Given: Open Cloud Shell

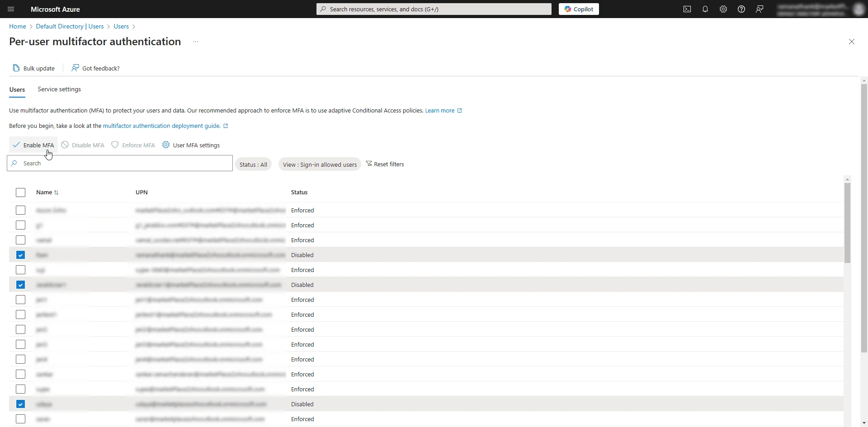Looking at the screenshot, I should click(687, 9).
